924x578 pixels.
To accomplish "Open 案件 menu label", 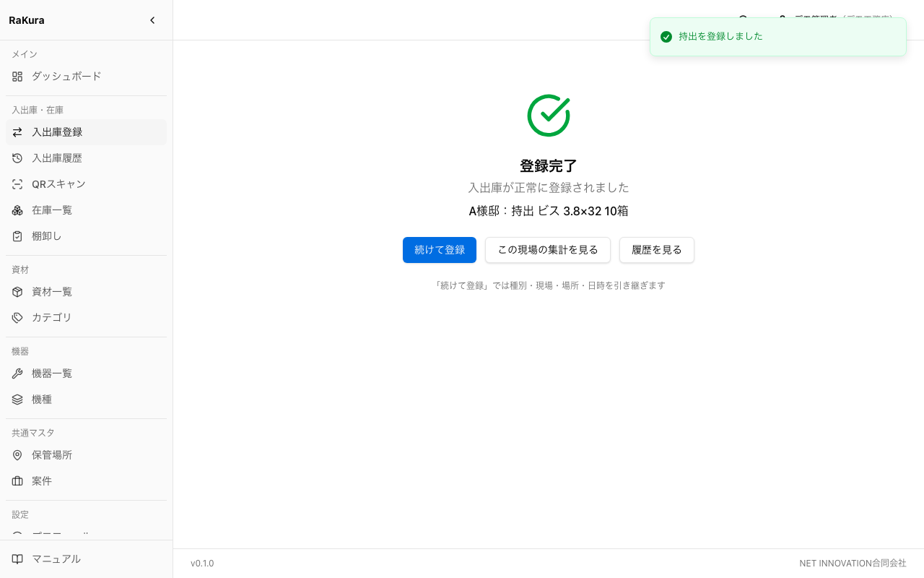I will [42, 481].
